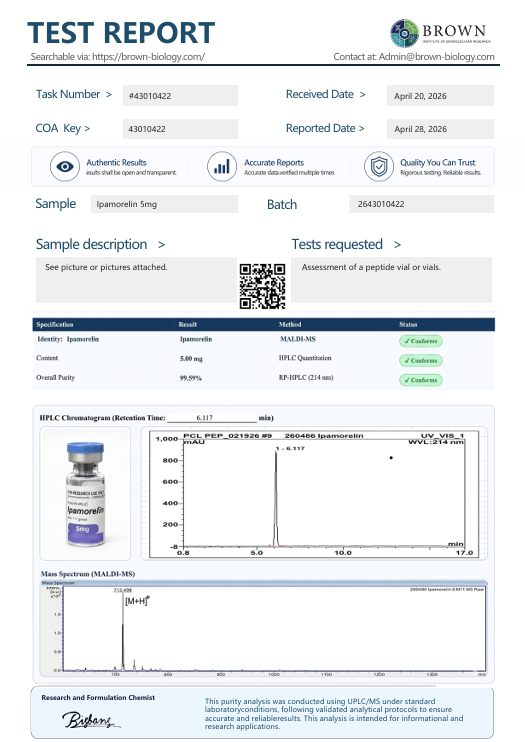Click the 5.00 mg result value

191,359
